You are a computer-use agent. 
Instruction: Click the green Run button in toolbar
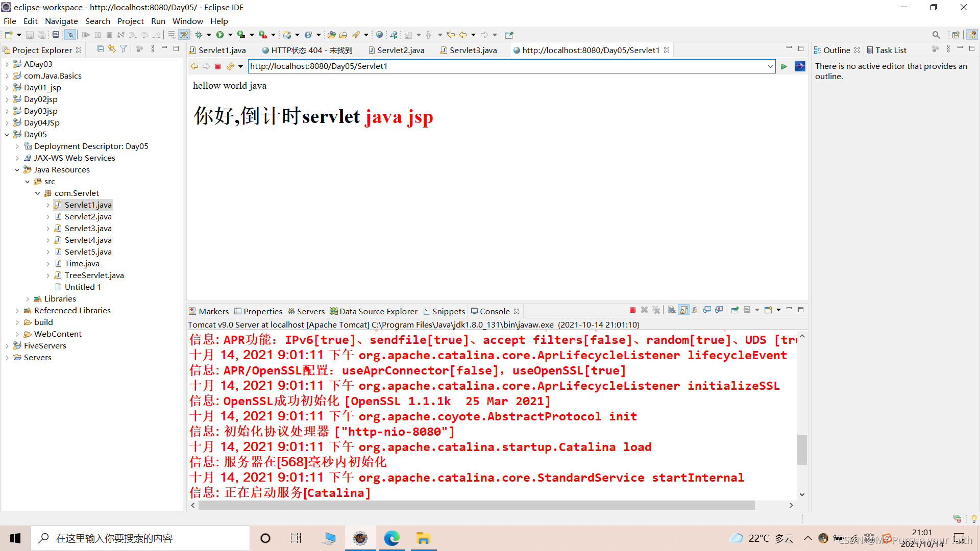(220, 35)
